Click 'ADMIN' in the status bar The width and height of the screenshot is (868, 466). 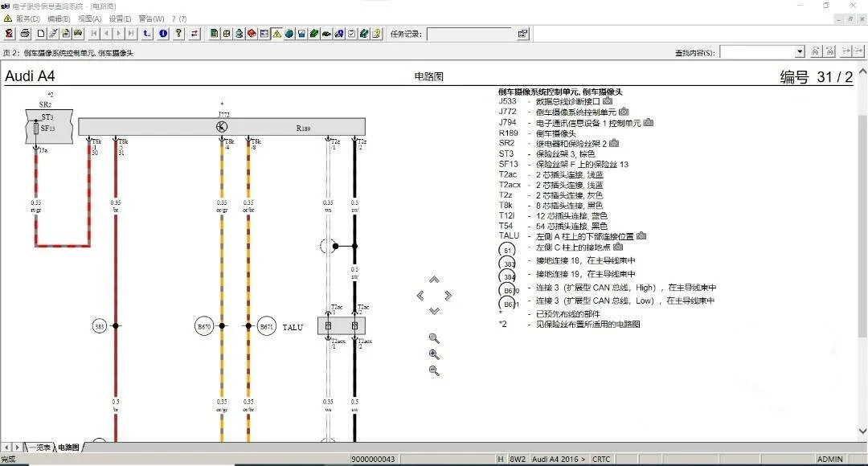click(x=829, y=460)
